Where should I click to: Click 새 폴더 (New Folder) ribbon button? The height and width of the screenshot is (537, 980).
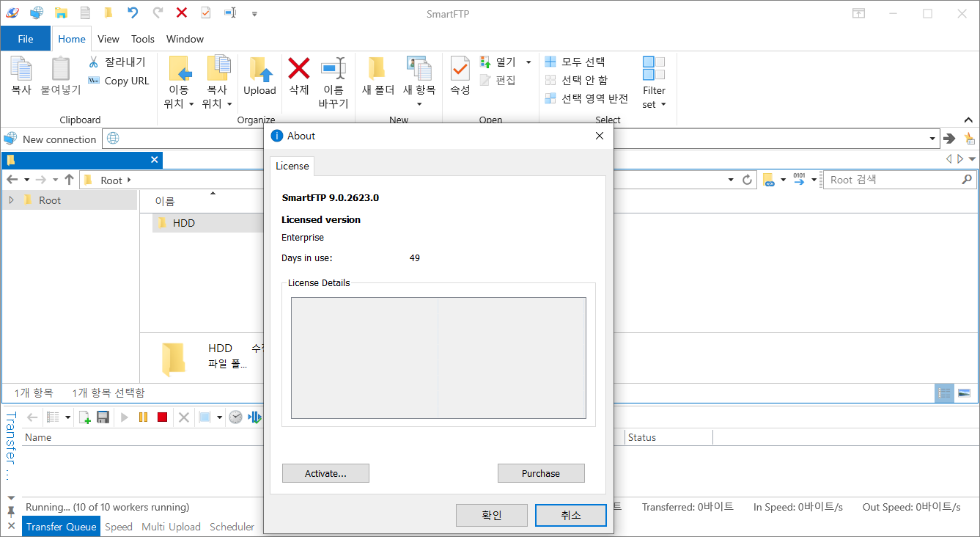point(378,77)
